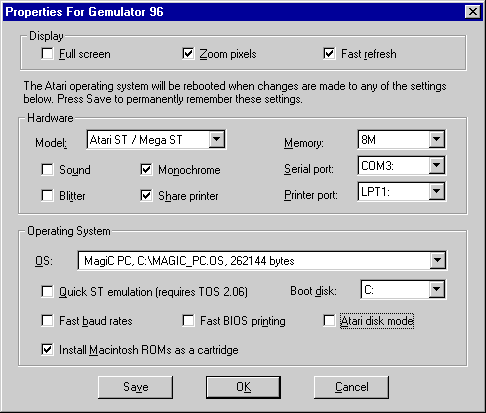Screen dimensions: 486x413
Task: Dismiss dialog with Cancel button
Action: [351, 387]
